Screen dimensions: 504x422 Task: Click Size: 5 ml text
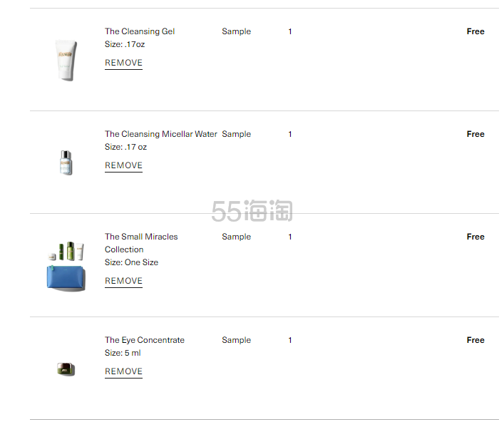(x=123, y=353)
